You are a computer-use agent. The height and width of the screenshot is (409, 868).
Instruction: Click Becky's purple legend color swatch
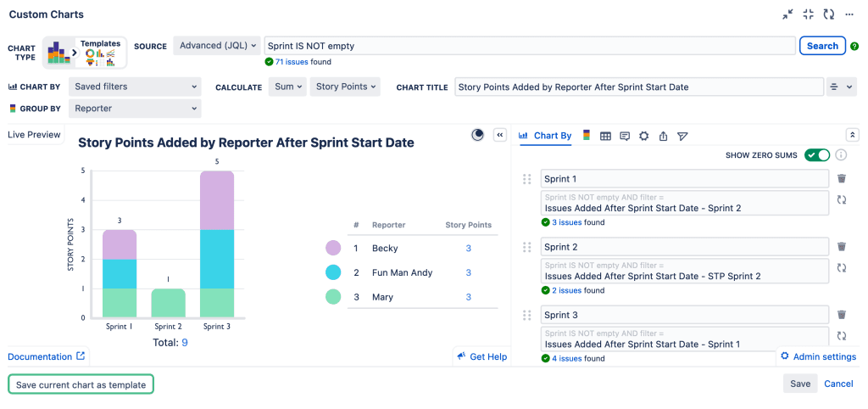(x=334, y=249)
